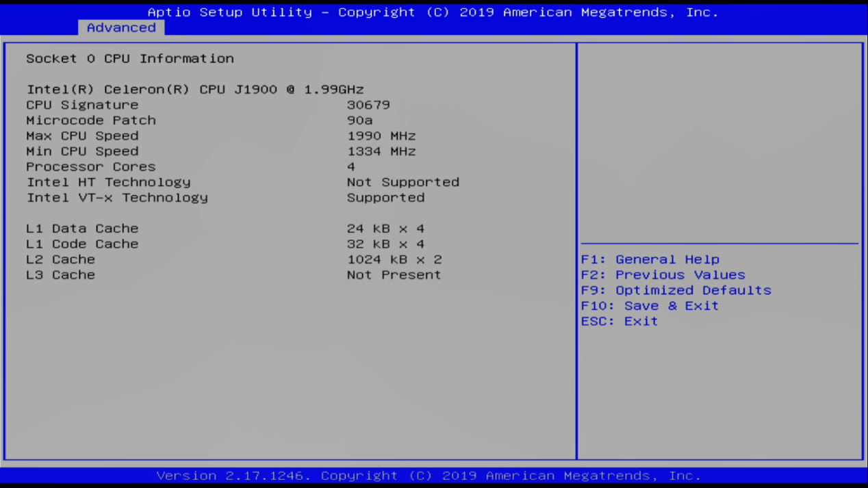Choose F9: Optimized Defaults
The width and height of the screenshot is (868, 488).
tap(676, 290)
